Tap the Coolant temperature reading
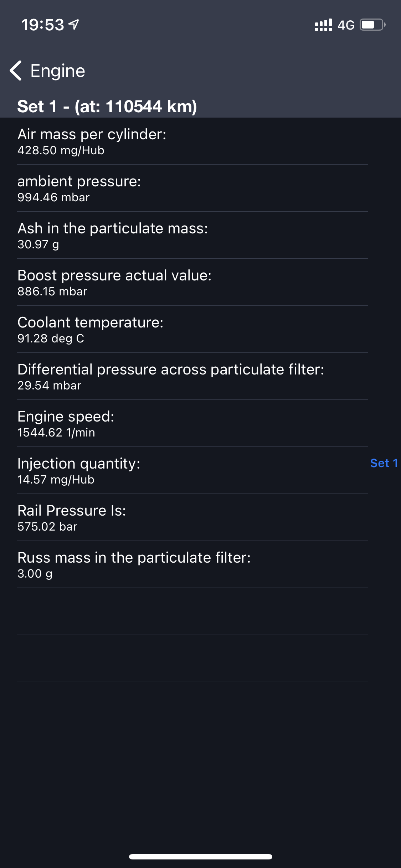Viewport: 401px width, 868px height. (192, 330)
